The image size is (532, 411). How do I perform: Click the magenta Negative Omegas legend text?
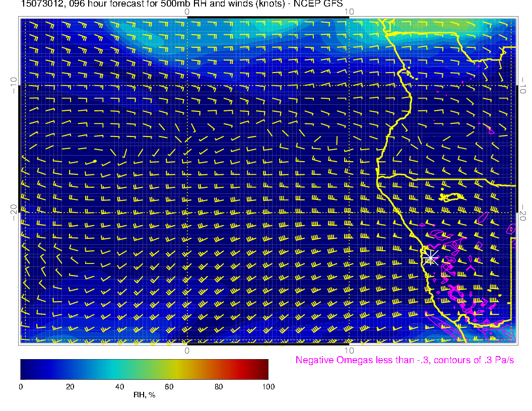[x=405, y=360]
